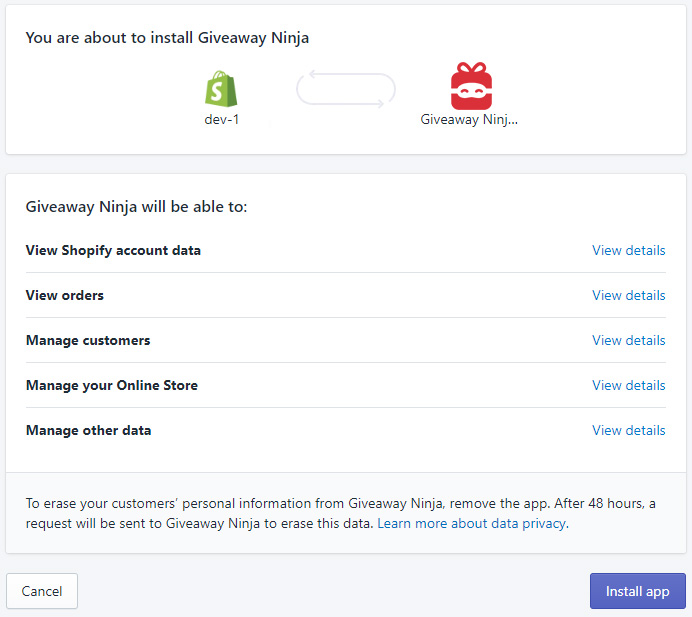
Task: Select the View orders permission title
Action: tap(65, 295)
